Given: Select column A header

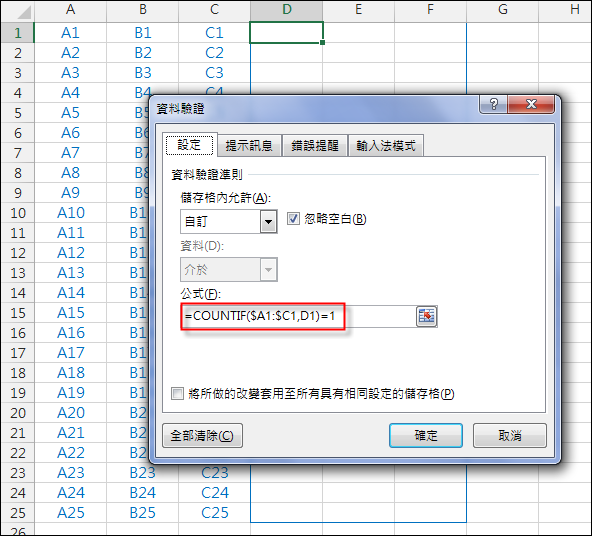Looking at the screenshot, I should click(70, 10).
